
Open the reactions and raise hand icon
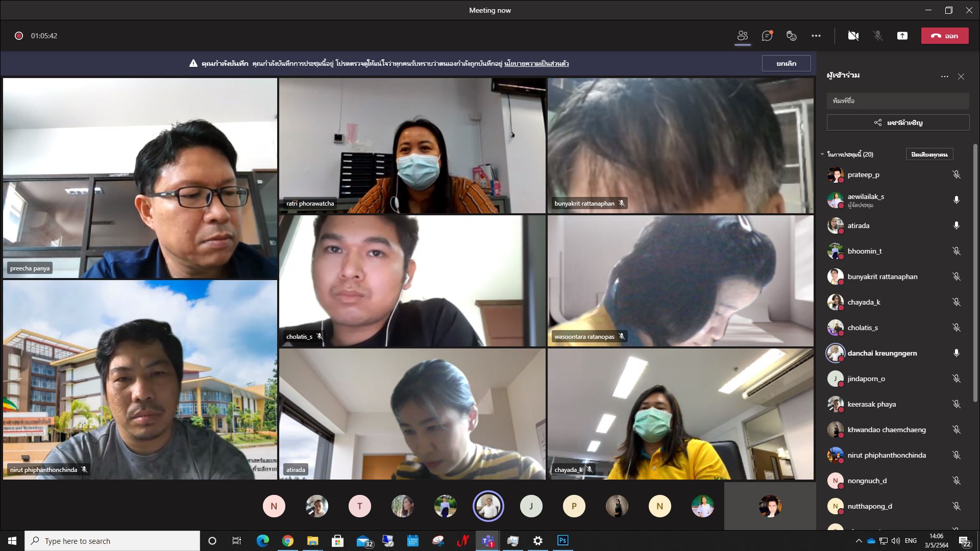791,36
